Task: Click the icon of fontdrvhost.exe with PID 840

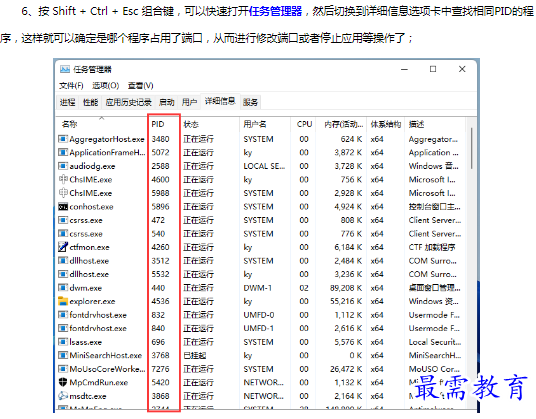Action: 63,328
